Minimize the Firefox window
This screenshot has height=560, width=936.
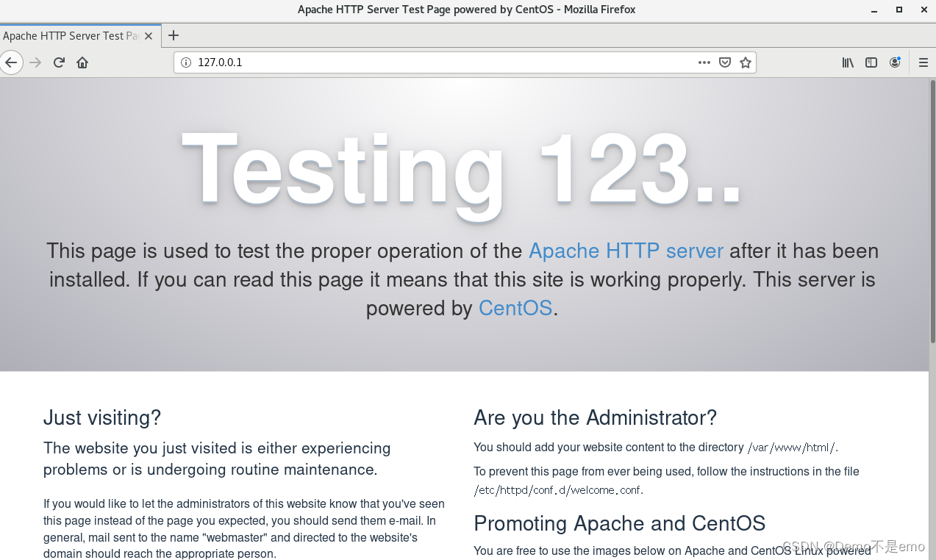point(874,10)
